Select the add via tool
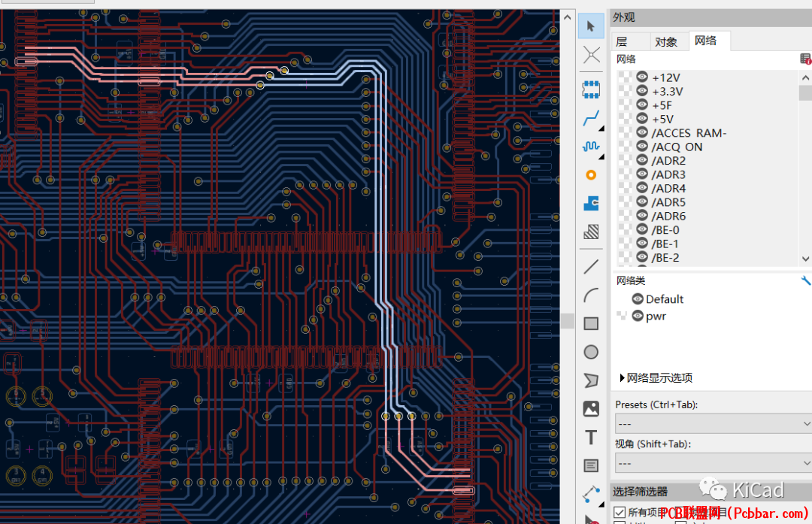Viewport: 812px width, 524px height. click(591, 175)
